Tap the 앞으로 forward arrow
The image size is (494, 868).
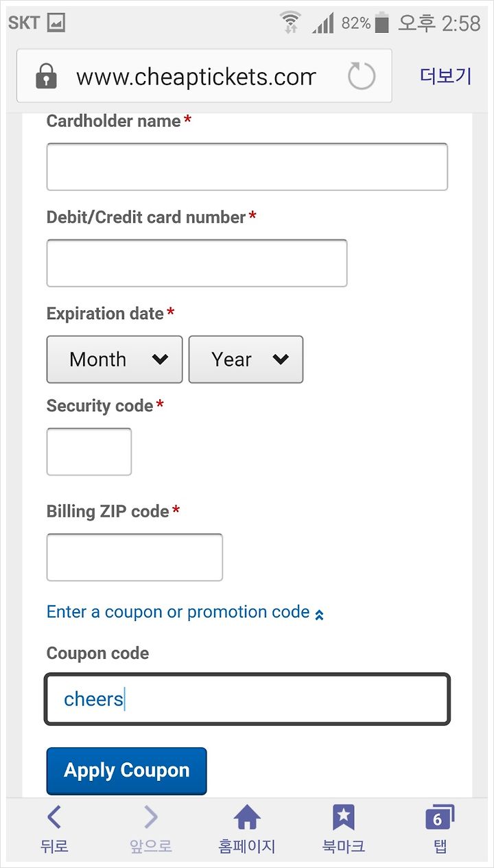click(151, 817)
